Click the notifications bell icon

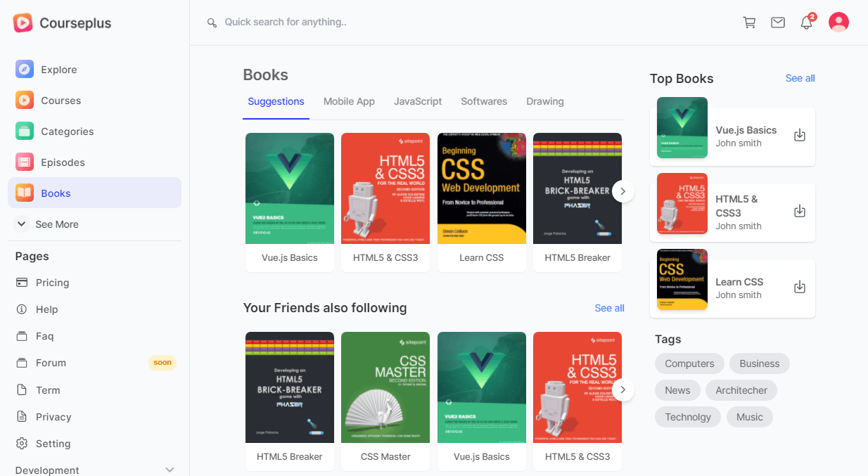(806, 22)
